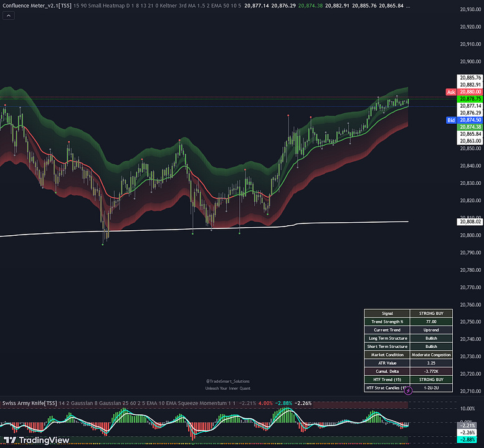Click the gray -2.21% value in the Swiss Army Knife legend

[x=247, y=403]
